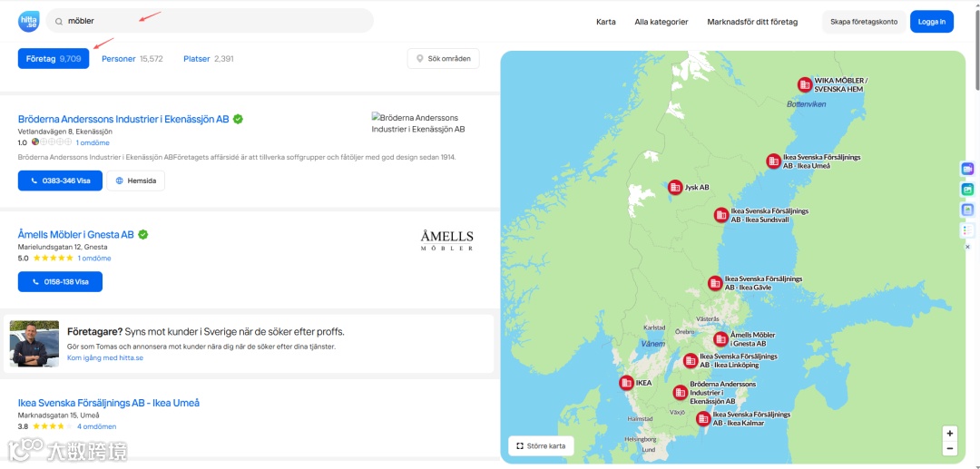Screen dimensions: 980x469
Task: Open Ikea Umeå 4 omdömen link
Action: [x=96, y=426]
